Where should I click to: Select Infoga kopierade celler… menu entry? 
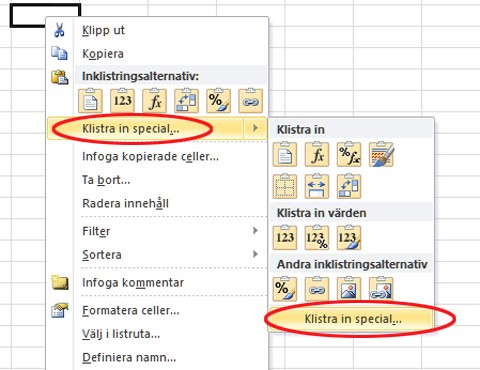click(x=157, y=156)
